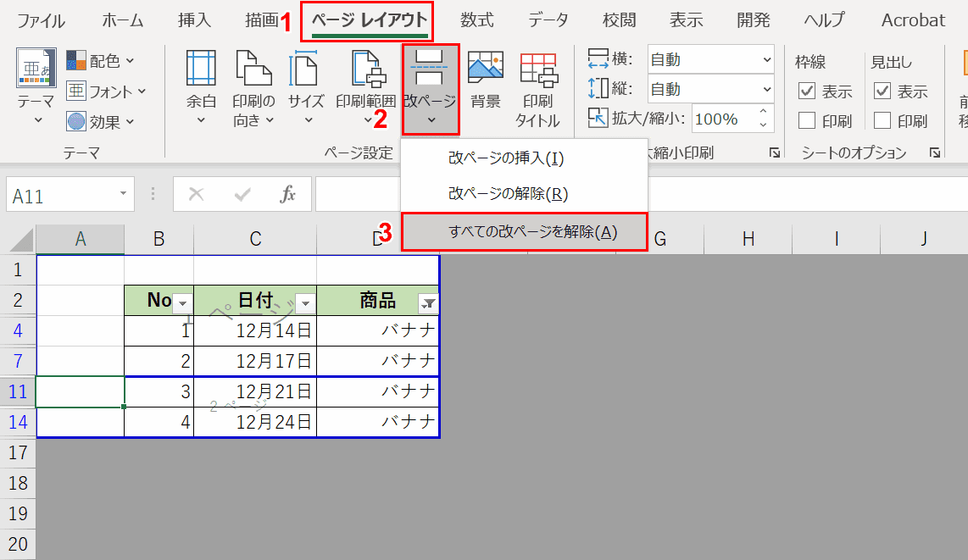Toggle 見出し 表示 checkbox

point(882,91)
